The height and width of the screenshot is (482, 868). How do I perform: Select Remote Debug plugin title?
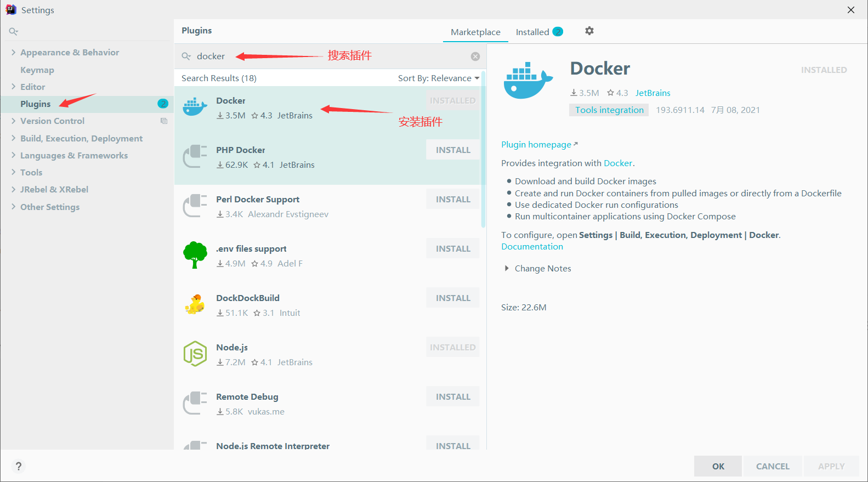click(247, 397)
